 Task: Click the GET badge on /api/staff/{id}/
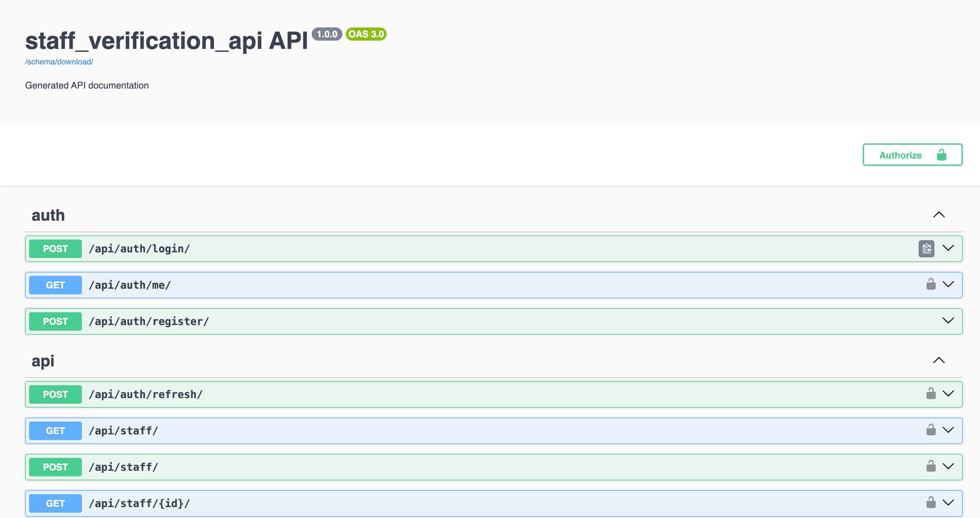coord(55,503)
